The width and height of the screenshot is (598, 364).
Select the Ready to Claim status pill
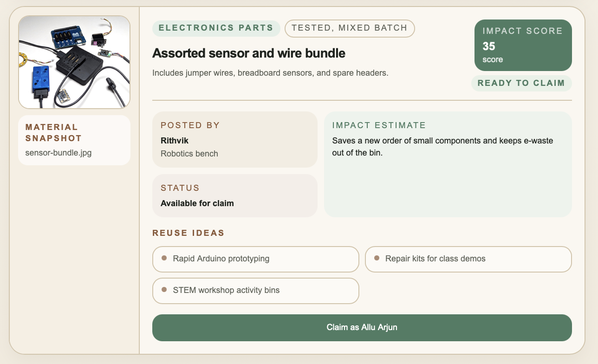521,83
